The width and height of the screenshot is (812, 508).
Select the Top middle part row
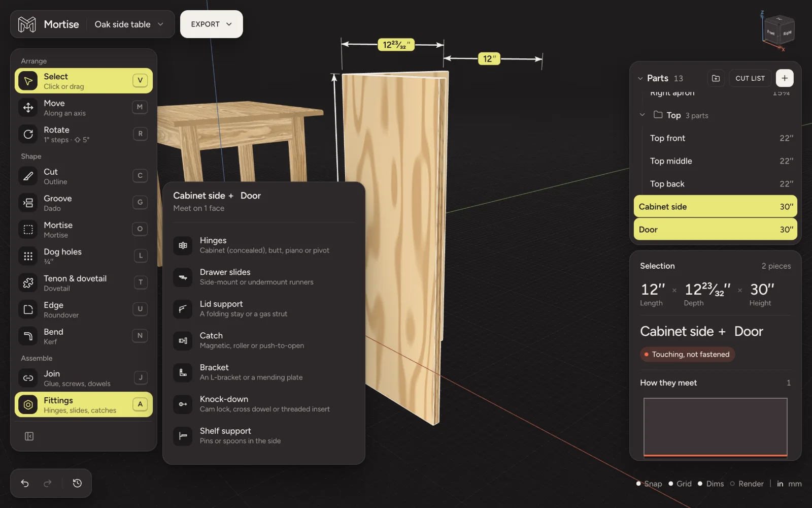(716, 161)
